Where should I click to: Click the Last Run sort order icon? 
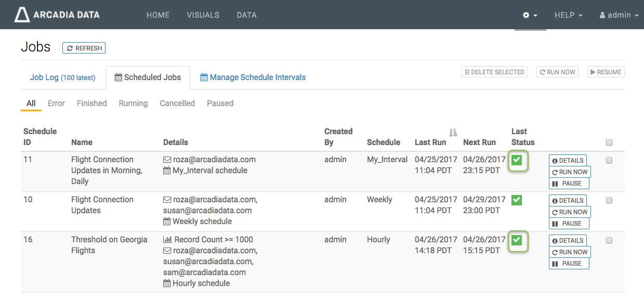[453, 132]
